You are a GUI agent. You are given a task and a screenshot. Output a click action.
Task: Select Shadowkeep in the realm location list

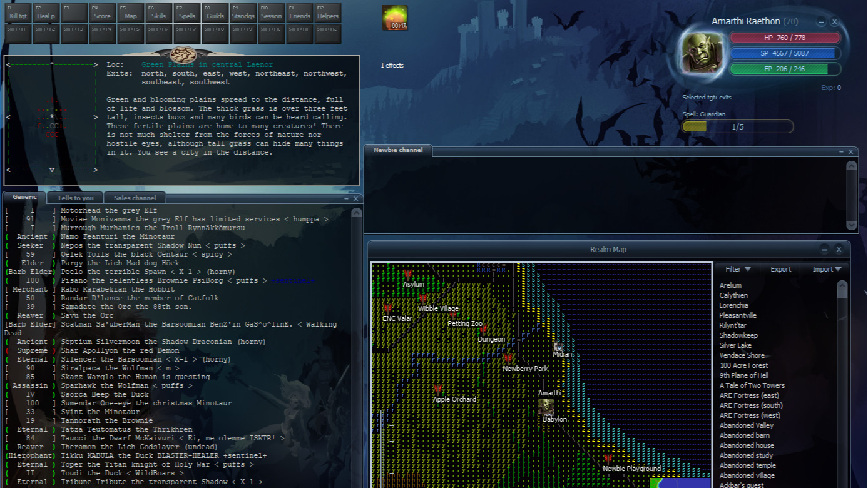click(x=738, y=335)
